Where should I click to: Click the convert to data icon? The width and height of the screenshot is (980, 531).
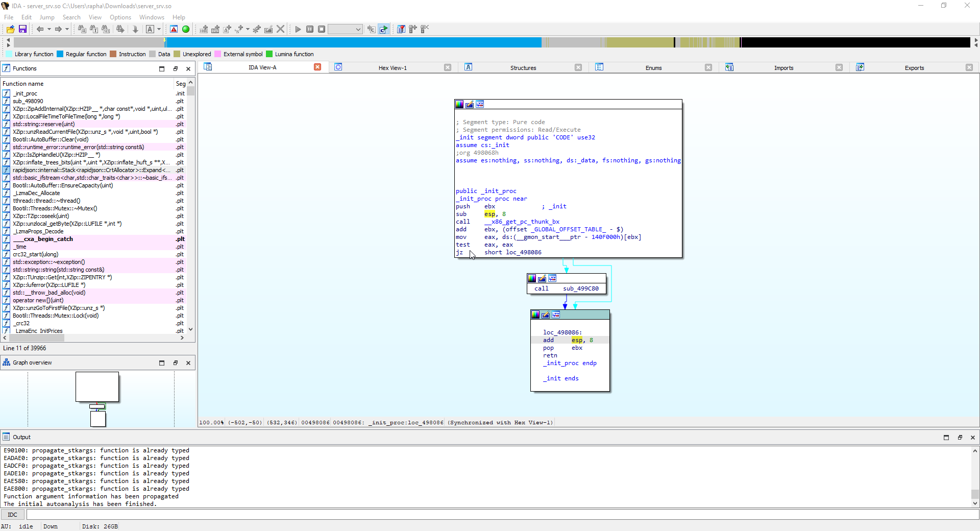(215, 29)
